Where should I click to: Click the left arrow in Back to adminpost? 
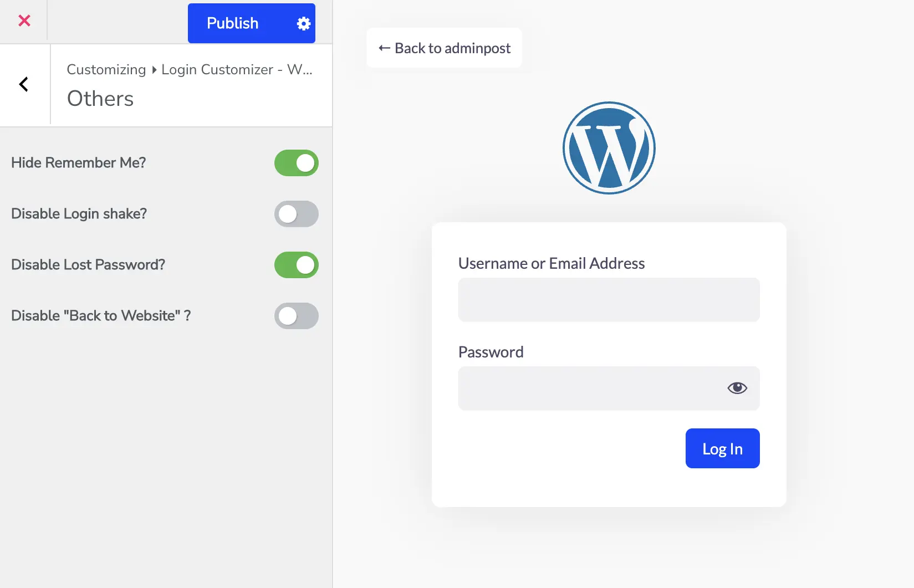coord(383,48)
